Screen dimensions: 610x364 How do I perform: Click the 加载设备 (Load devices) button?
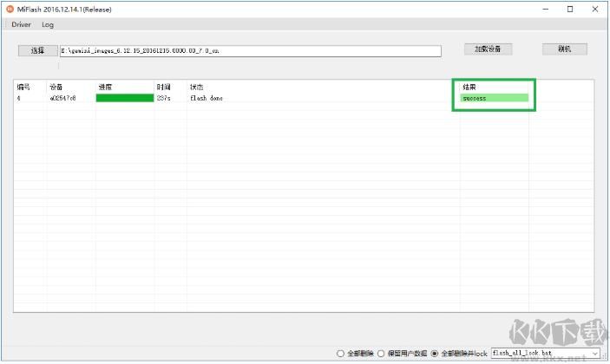pyautogui.click(x=487, y=49)
